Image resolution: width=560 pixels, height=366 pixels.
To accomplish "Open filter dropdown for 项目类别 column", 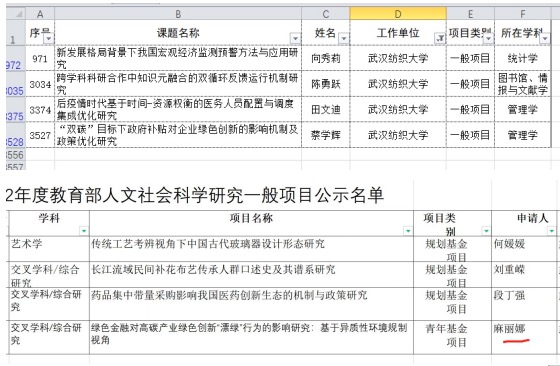I will coord(488,38).
